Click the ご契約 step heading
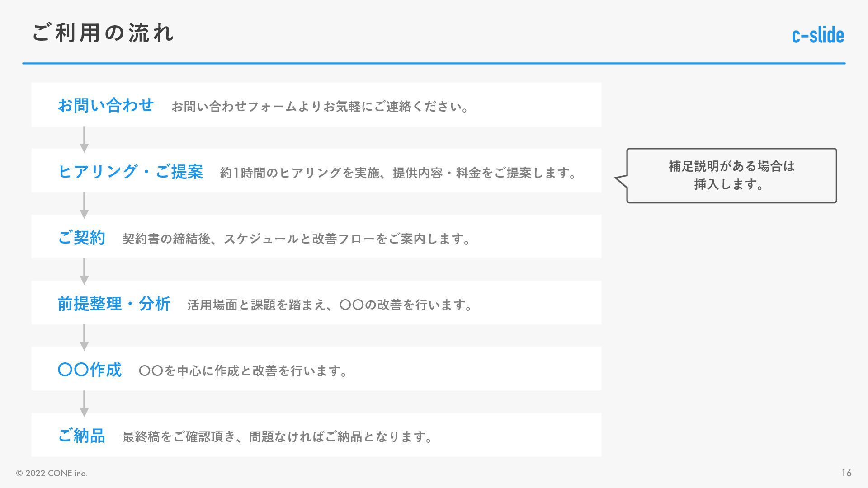 82,238
